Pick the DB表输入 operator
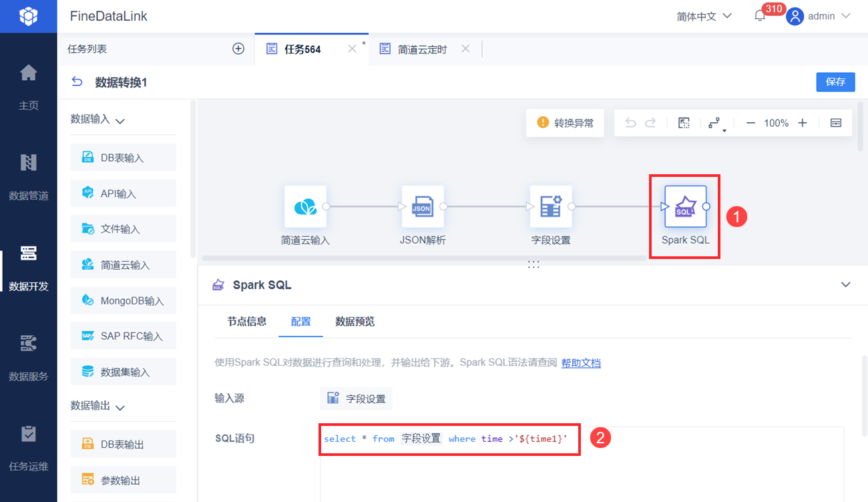 tap(124, 158)
